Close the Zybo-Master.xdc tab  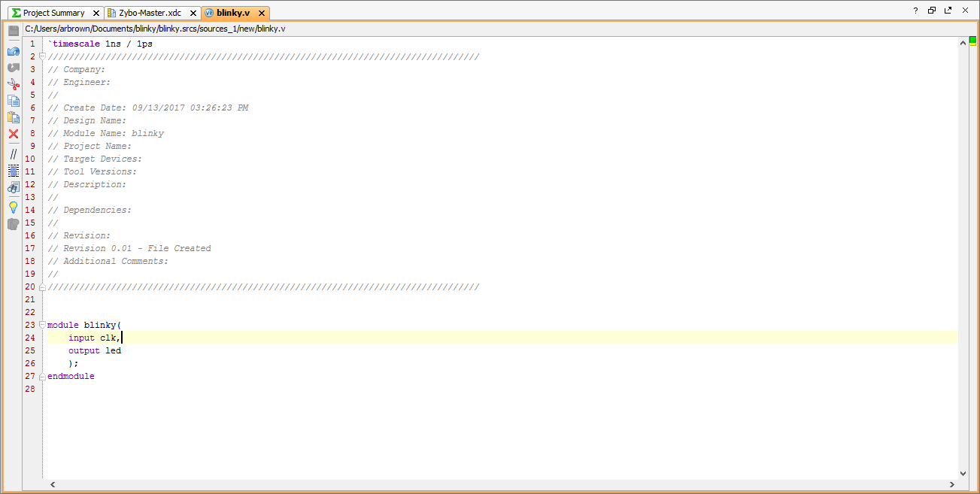pos(193,14)
